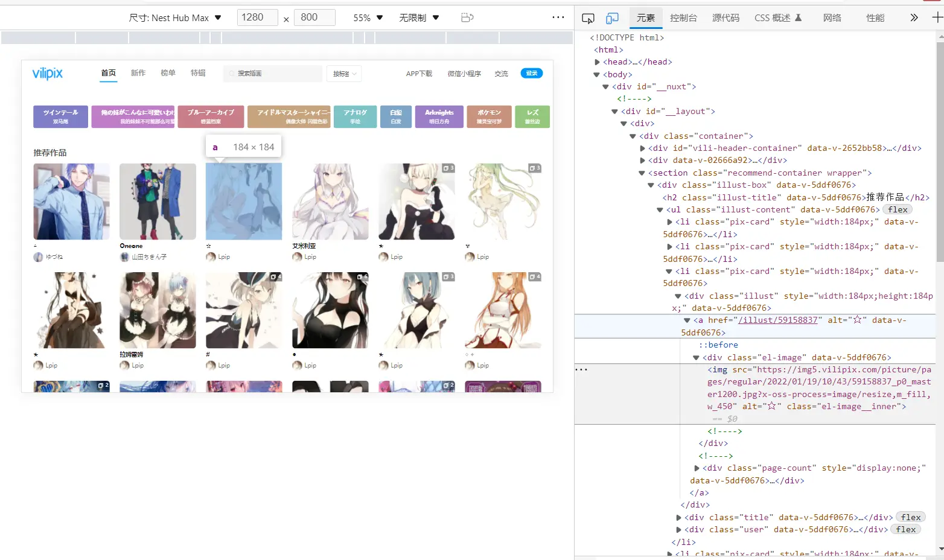
Task: Click the three-dots beside the img line
Action: (x=581, y=369)
